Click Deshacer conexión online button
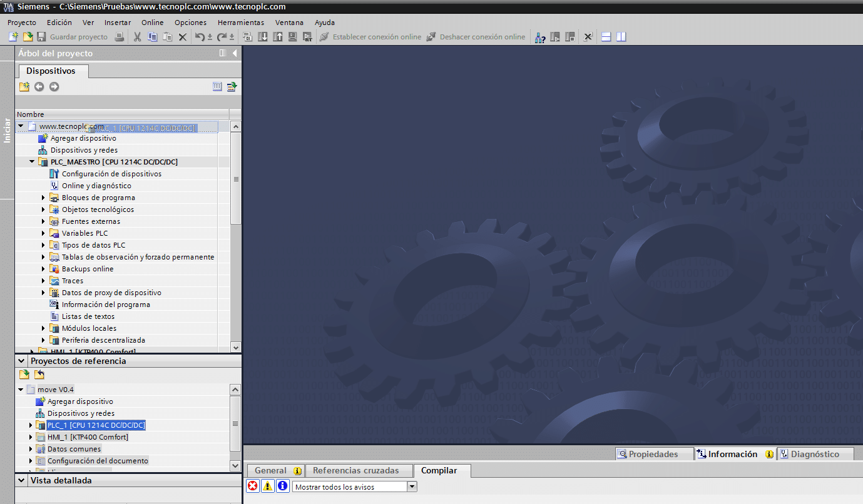Screen dimensions: 863x504 (x=476, y=37)
